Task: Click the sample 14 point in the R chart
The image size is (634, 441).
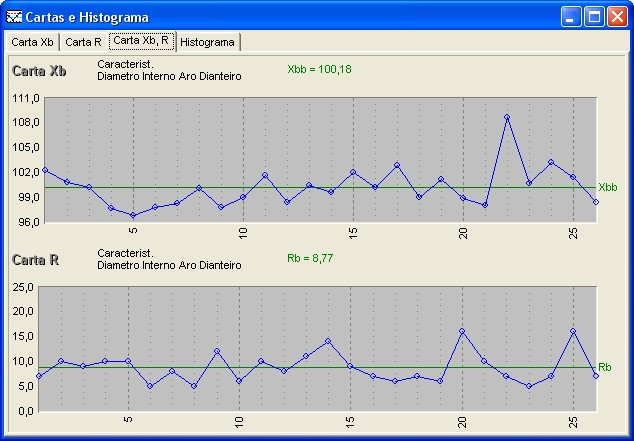Action: [328, 341]
